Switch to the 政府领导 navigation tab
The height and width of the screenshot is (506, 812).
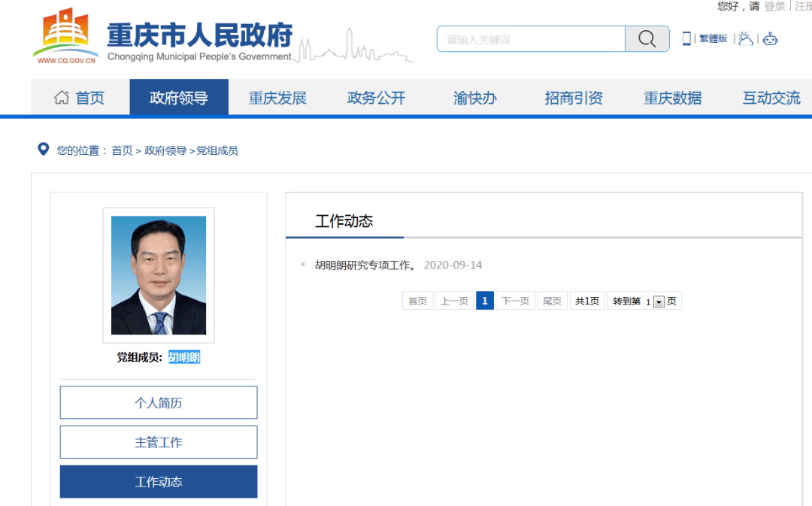tap(179, 98)
